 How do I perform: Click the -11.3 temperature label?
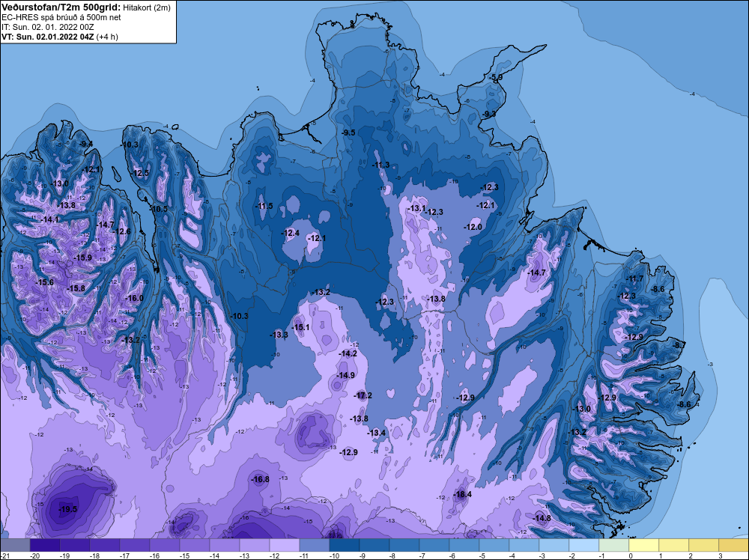(380, 165)
